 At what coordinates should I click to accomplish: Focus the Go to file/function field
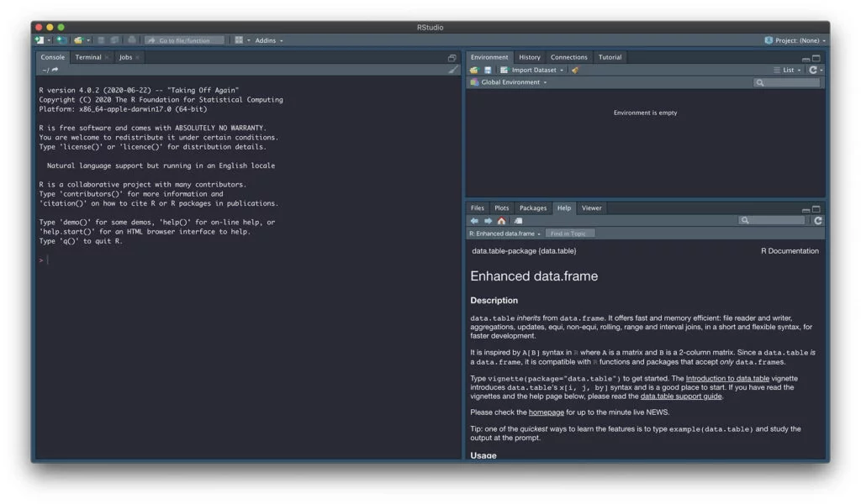pyautogui.click(x=184, y=40)
